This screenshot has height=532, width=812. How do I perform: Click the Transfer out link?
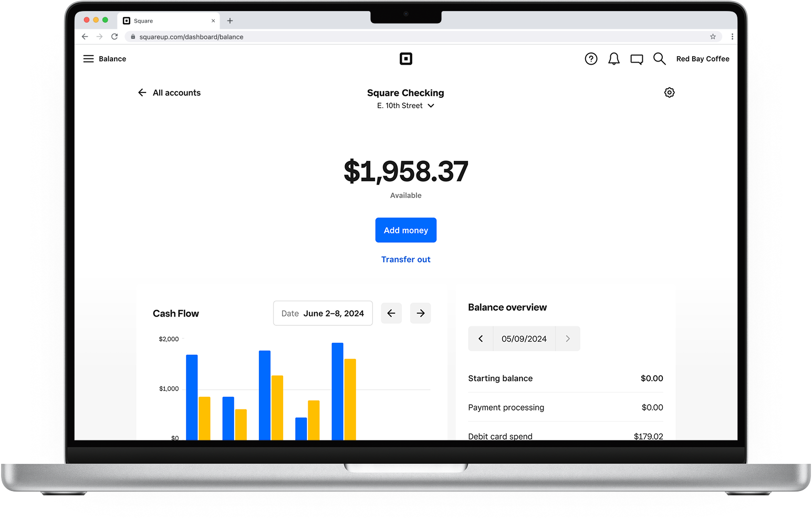coord(405,259)
